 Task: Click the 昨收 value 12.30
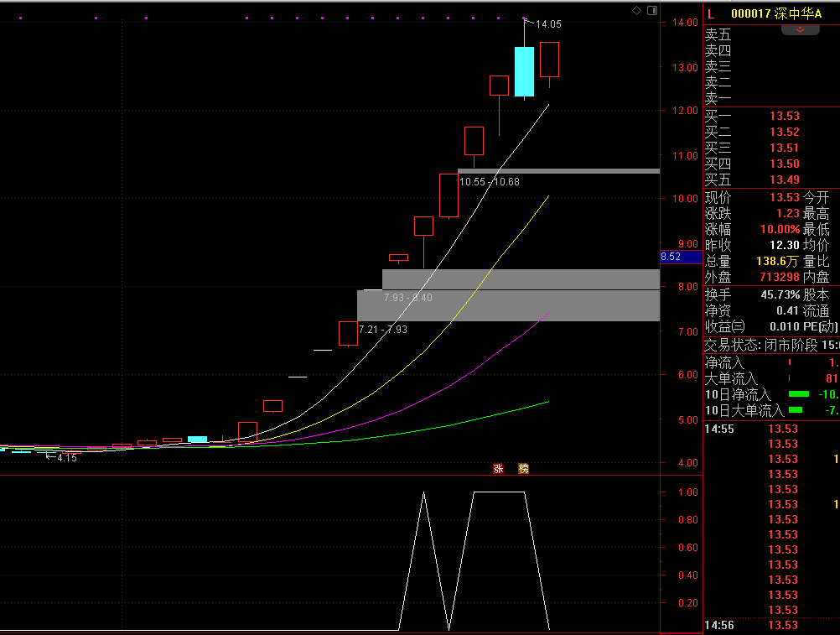785,246
